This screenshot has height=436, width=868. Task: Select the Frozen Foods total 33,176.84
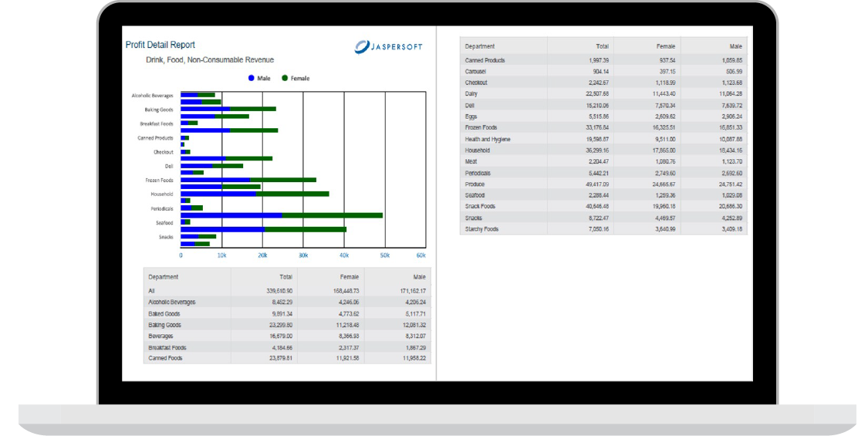pos(597,128)
